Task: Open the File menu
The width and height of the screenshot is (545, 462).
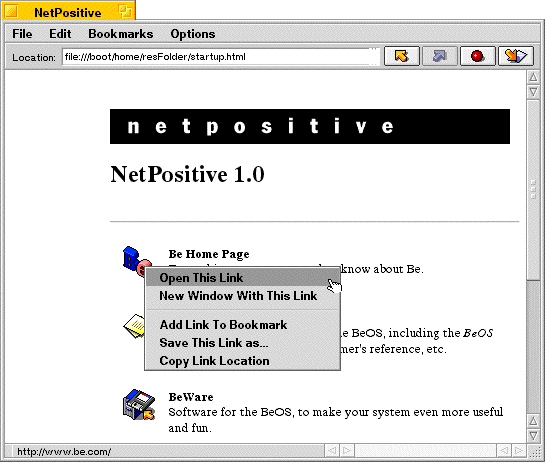Action: pyautogui.click(x=22, y=34)
